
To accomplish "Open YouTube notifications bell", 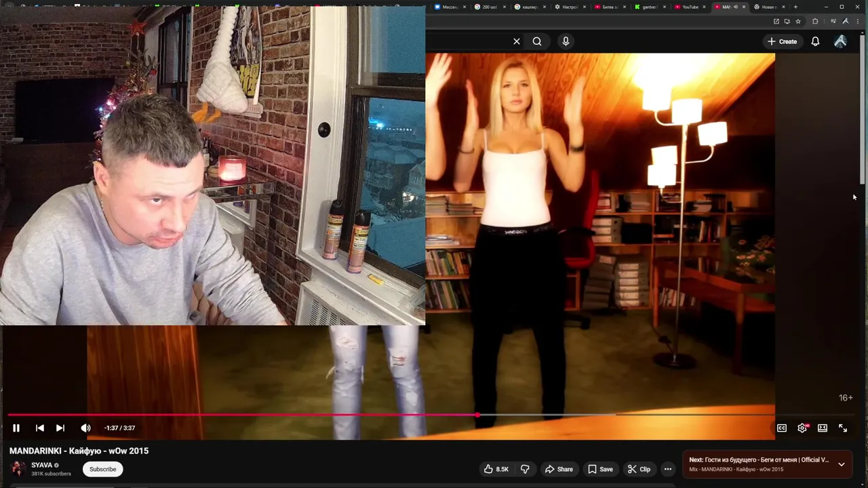I will click(815, 41).
